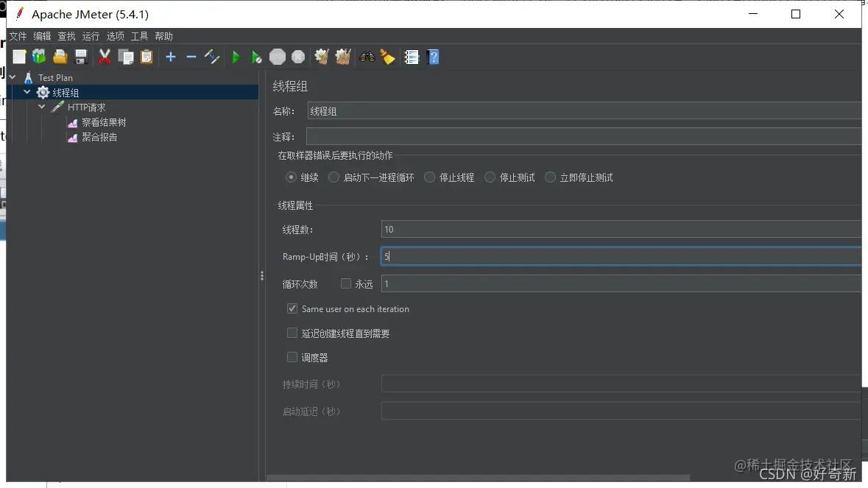
Task: Open the Search icon (binoculars) in toolbar
Action: point(366,57)
